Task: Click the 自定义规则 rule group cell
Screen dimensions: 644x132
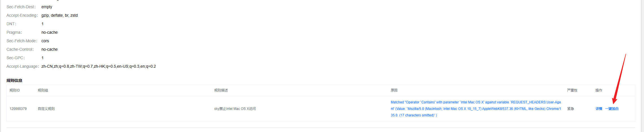Action: coord(46,109)
